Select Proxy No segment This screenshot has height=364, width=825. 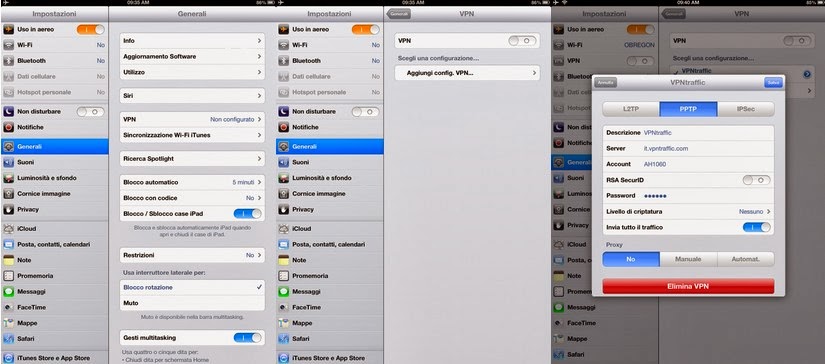pyautogui.click(x=631, y=259)
